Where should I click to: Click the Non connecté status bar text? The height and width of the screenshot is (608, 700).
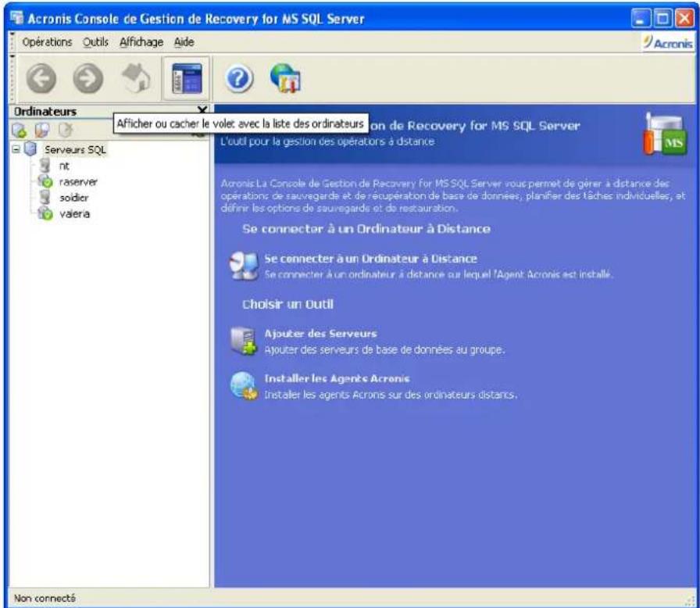click(x=45, y=598)
